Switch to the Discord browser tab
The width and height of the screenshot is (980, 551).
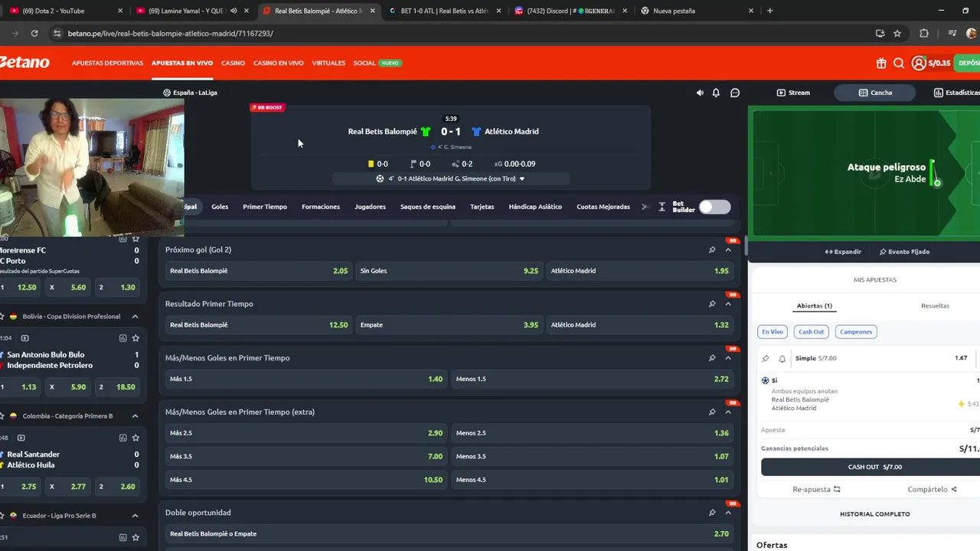[570, 11]
